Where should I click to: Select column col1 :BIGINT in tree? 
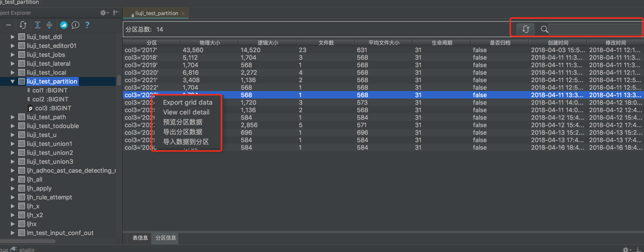(50, 90)
